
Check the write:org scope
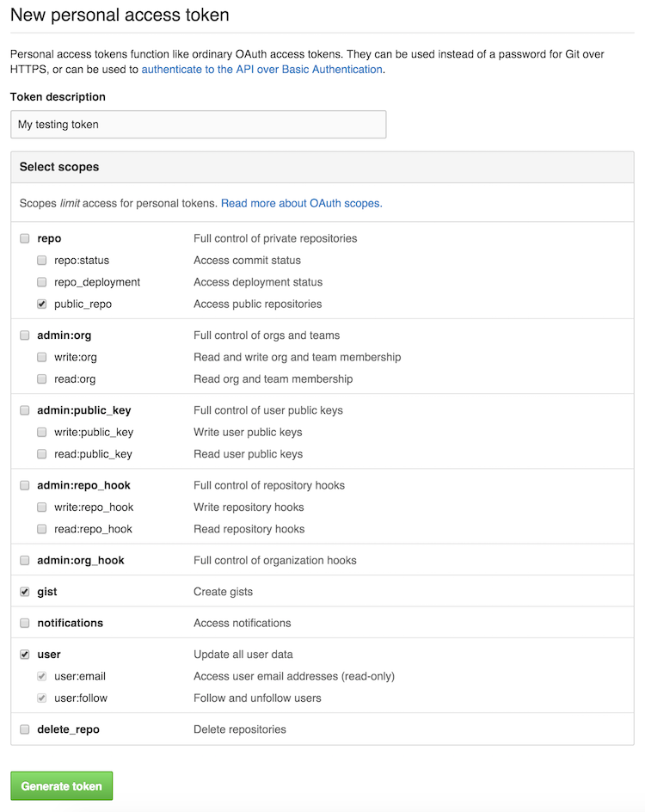point(41,357)
